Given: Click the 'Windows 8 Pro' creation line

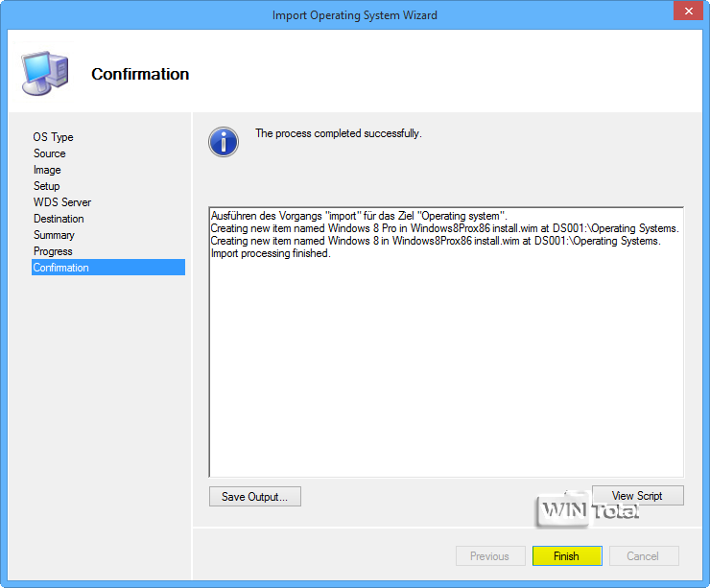Looking at the screenshot, I should [x=444, y=228].
